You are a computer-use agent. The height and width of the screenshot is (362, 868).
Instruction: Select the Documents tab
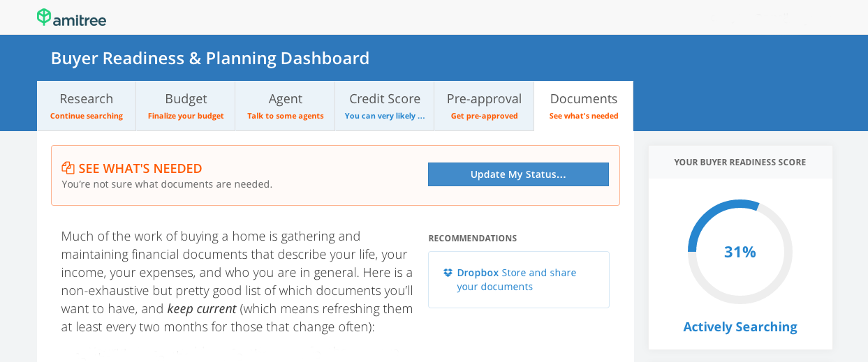[x=584, y=106]
